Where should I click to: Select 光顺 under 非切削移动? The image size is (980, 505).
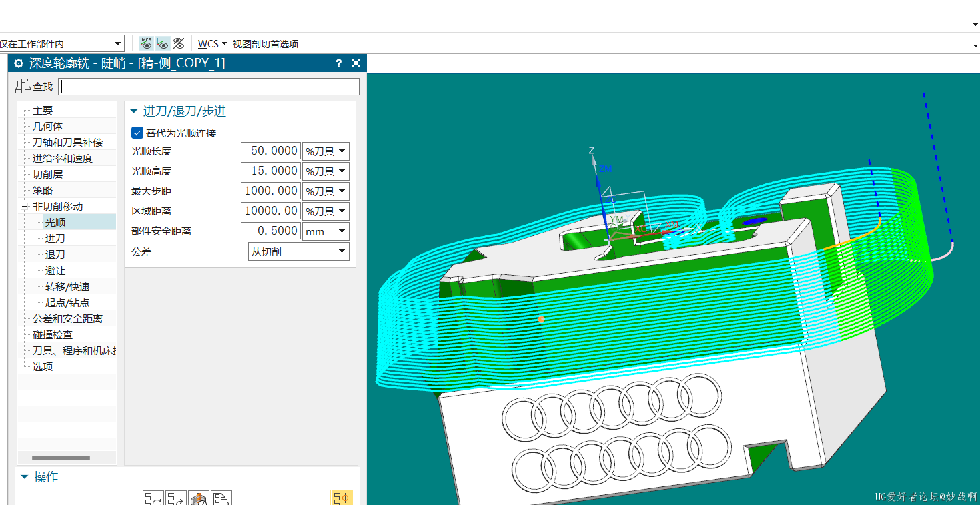tap(55, 223)
